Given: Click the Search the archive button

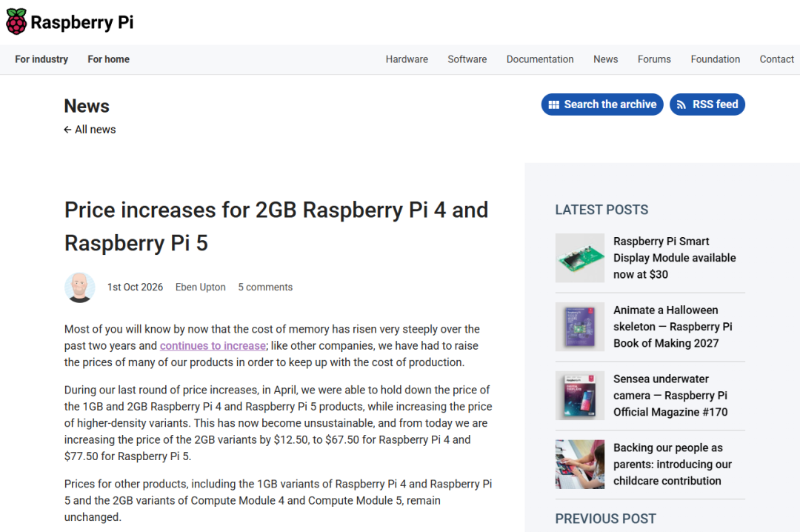Looking at the screenshot, I should pyautogui.click(x=602, y=104).
